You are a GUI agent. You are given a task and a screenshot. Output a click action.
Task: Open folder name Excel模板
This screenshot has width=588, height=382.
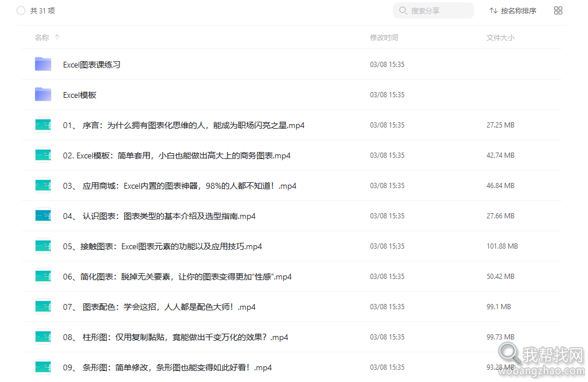click(x=79, y=95)
